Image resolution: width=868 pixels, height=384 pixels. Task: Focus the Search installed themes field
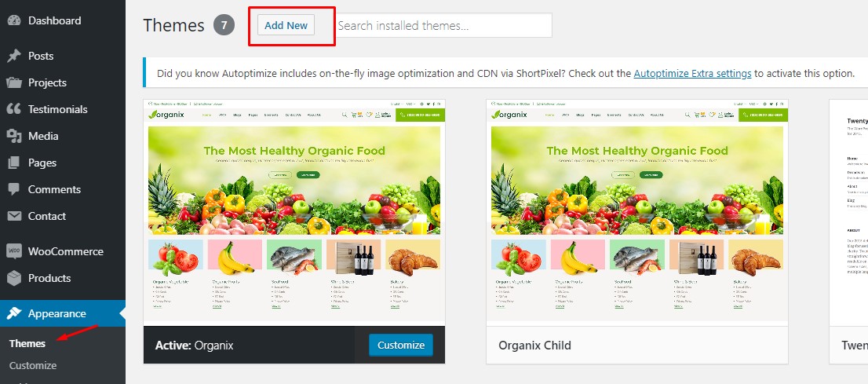pos(443,25)
